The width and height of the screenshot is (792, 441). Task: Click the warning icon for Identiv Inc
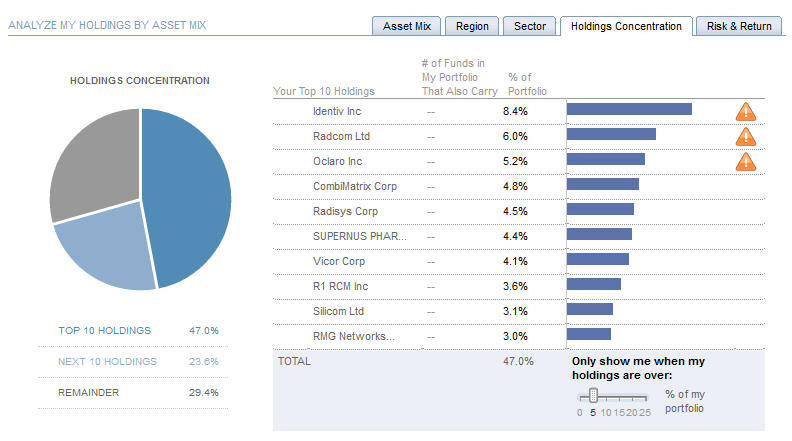(x=745, y=111)
